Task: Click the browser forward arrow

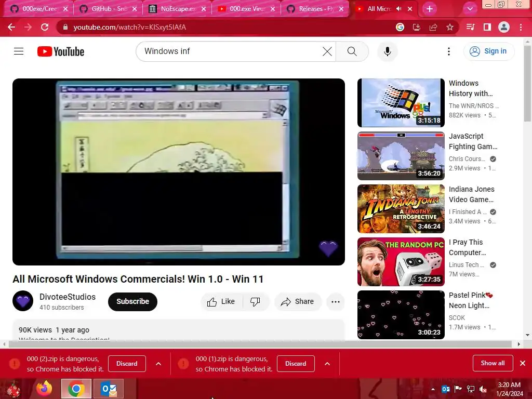Action: point(28,27)
